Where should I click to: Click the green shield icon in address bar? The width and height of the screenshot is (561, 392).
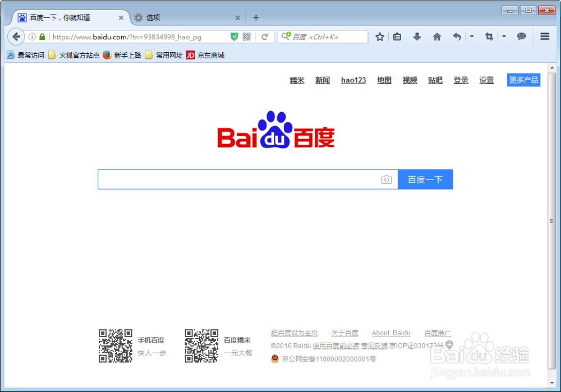pyautogui.click(x=234, y=36)
